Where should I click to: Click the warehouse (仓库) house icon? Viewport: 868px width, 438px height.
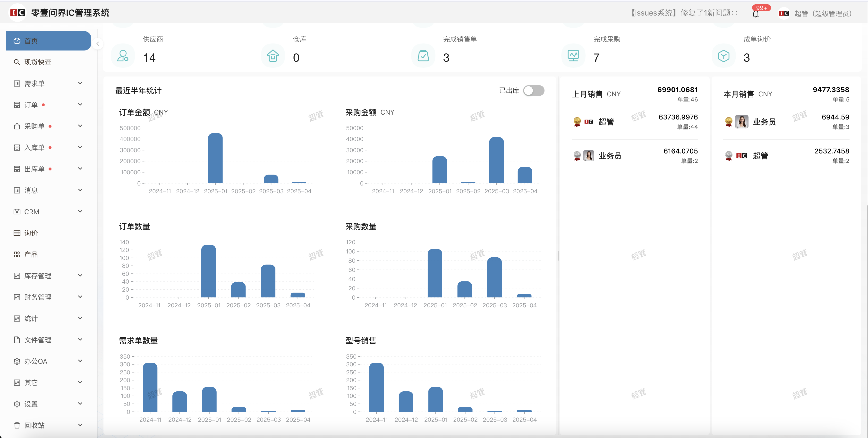272,56
